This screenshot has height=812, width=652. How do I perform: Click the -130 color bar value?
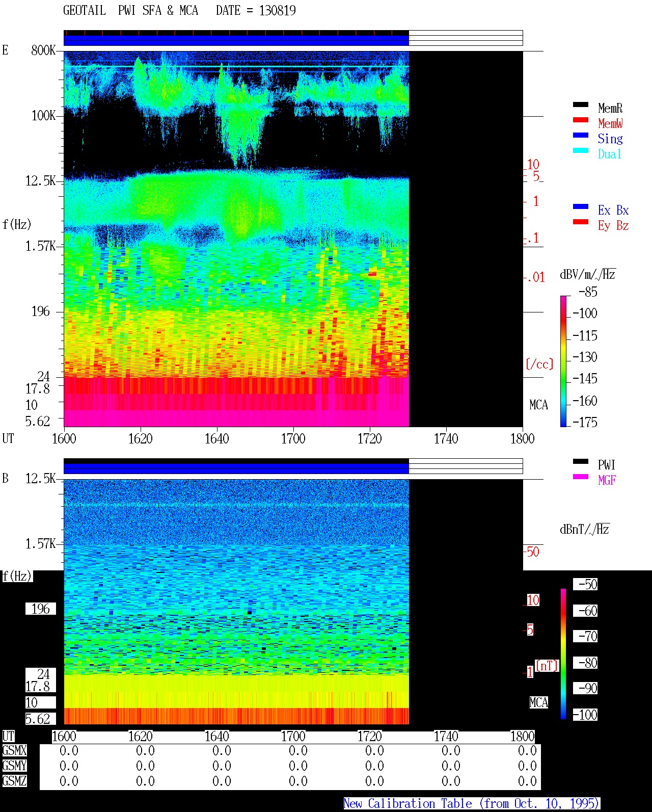pos(585,357)
